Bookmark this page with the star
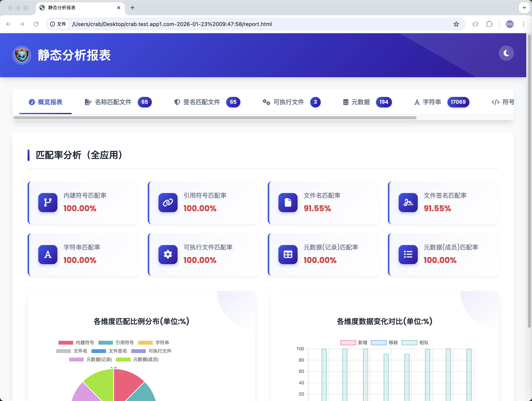The width and height of the screenshot is (532, 401). pos(456,24)
